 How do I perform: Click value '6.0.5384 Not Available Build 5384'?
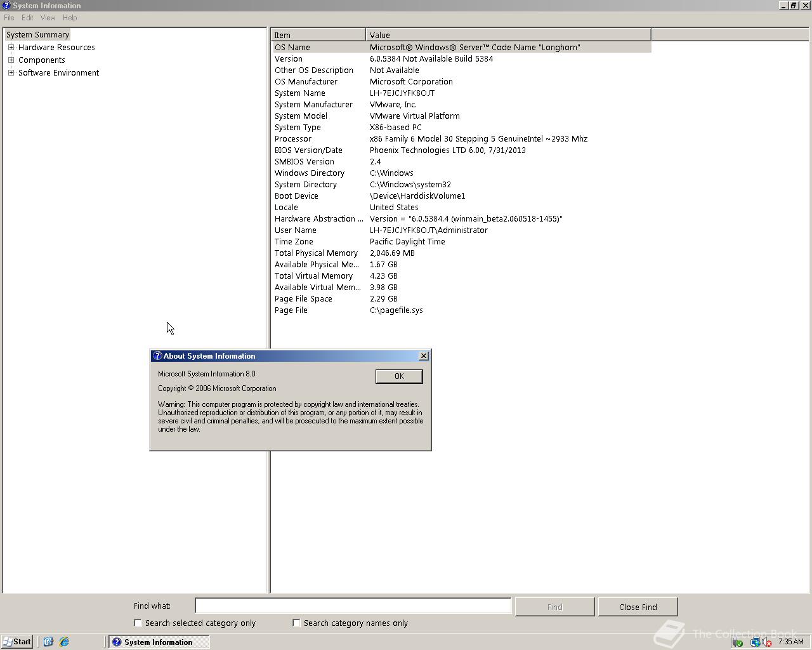(x=431, y=59)
